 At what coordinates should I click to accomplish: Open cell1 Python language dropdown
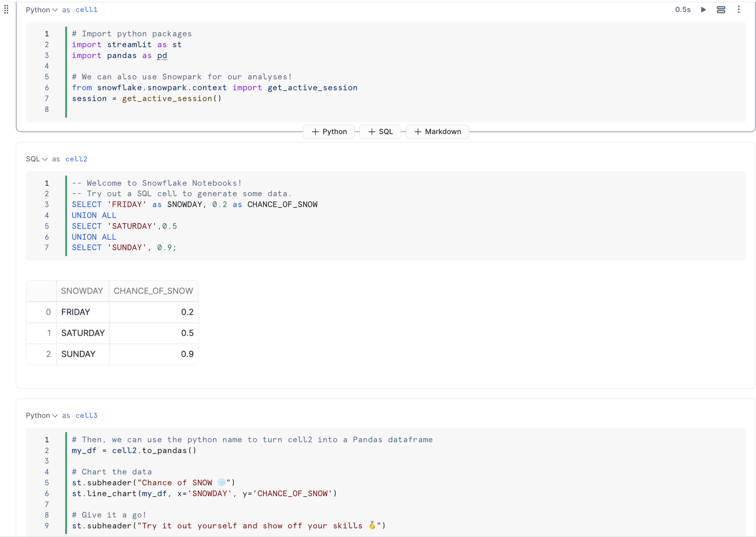coord(42,10)
